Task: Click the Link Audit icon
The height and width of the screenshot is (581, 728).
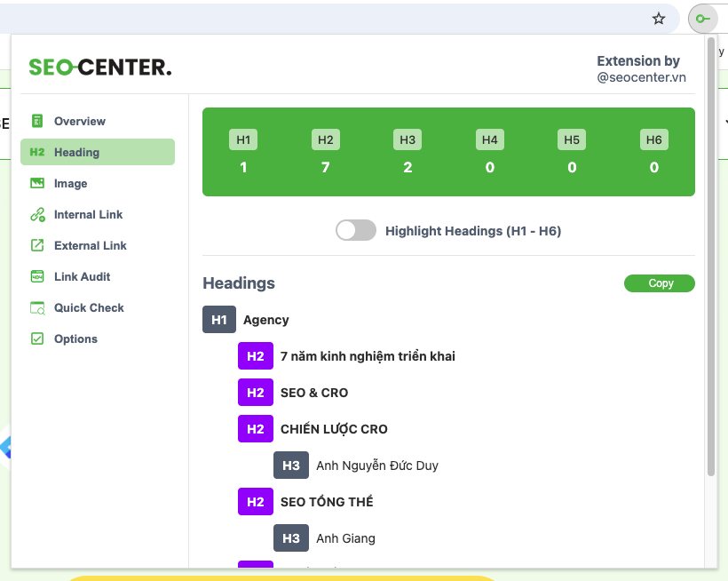Action: [x=37, y=276]
